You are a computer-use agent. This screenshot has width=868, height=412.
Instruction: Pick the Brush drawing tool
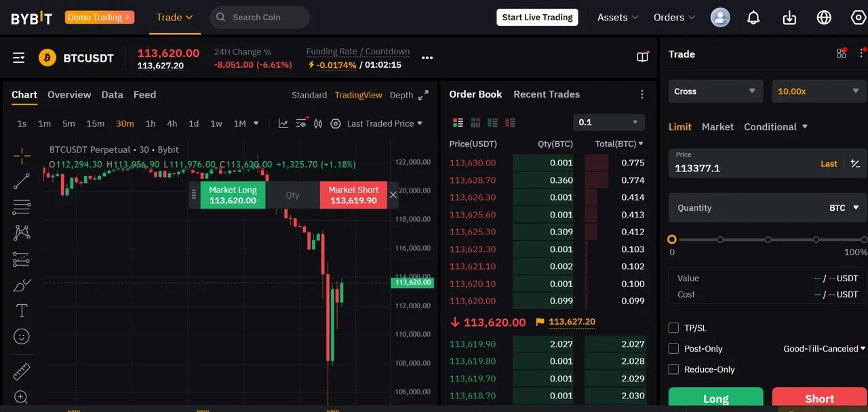21,285
